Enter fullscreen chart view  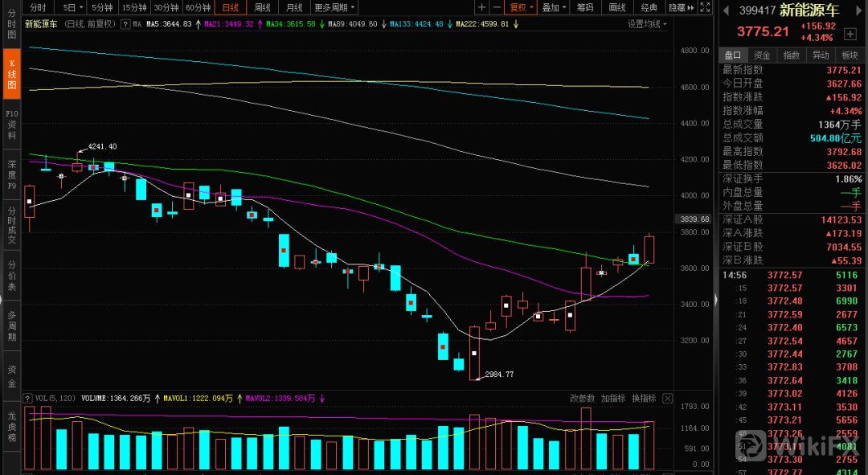pos(705,7)
